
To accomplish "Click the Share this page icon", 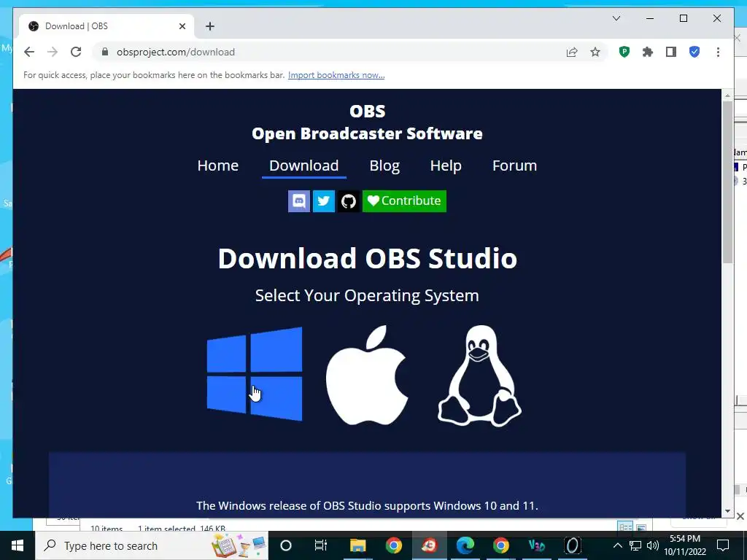I will coord(572,52).
